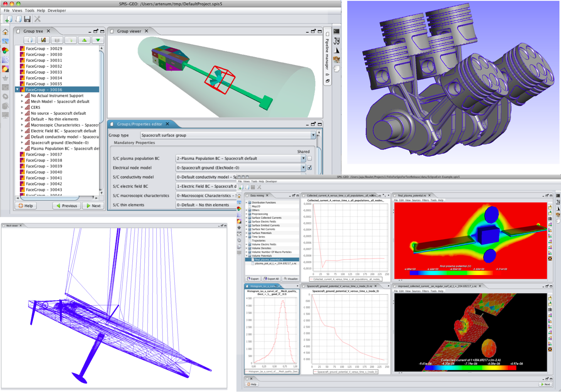Expand the Mesh Model - Spacecraft default node
The image size is (561, 392).
22,102
